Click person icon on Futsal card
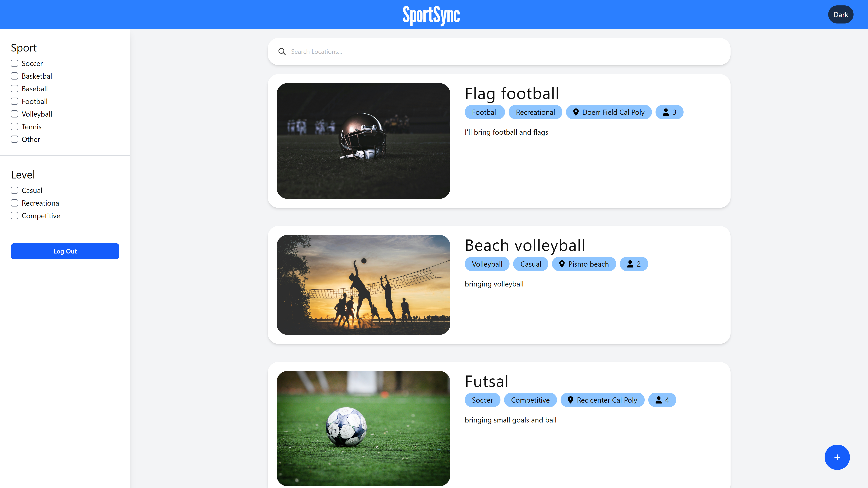 (658, 400)
